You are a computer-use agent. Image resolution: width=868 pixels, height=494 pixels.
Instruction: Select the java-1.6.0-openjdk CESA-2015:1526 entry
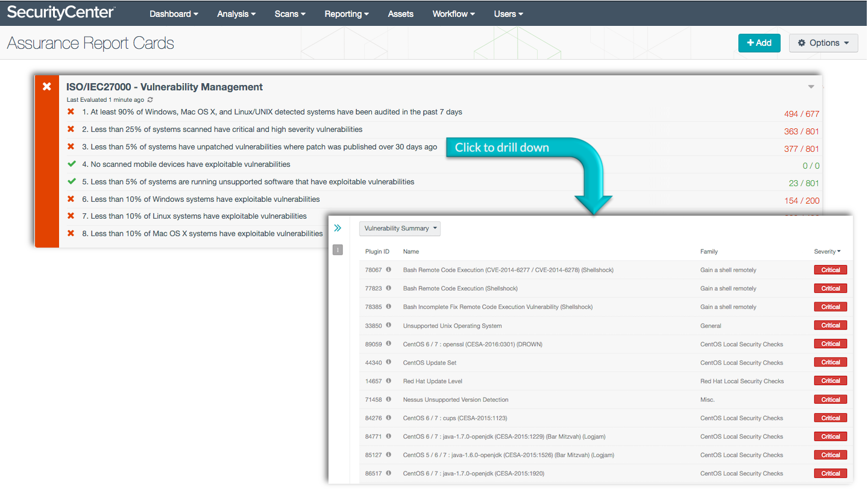coord(509,455)
